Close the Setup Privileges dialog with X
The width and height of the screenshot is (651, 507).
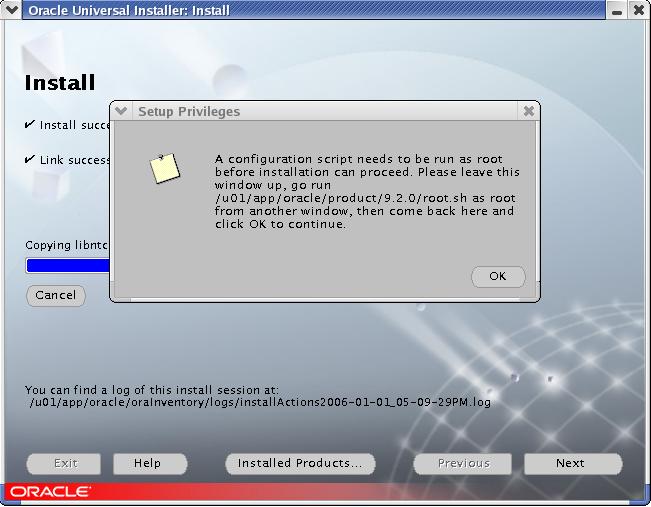pyautogui.click(x=529, y=111)
